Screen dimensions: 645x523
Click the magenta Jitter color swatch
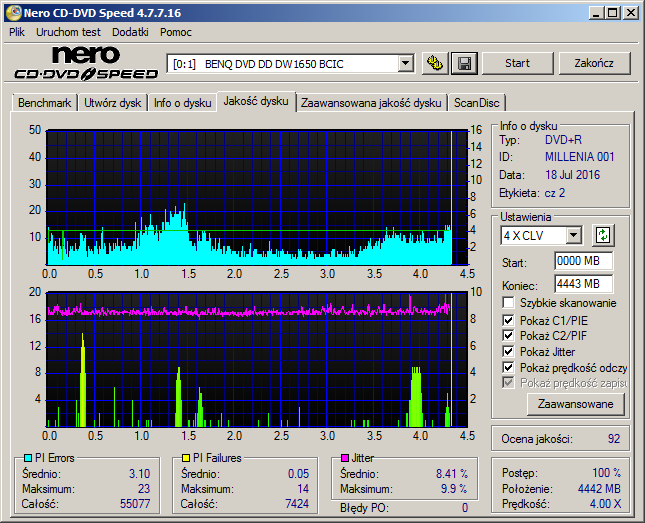point(345,458)
